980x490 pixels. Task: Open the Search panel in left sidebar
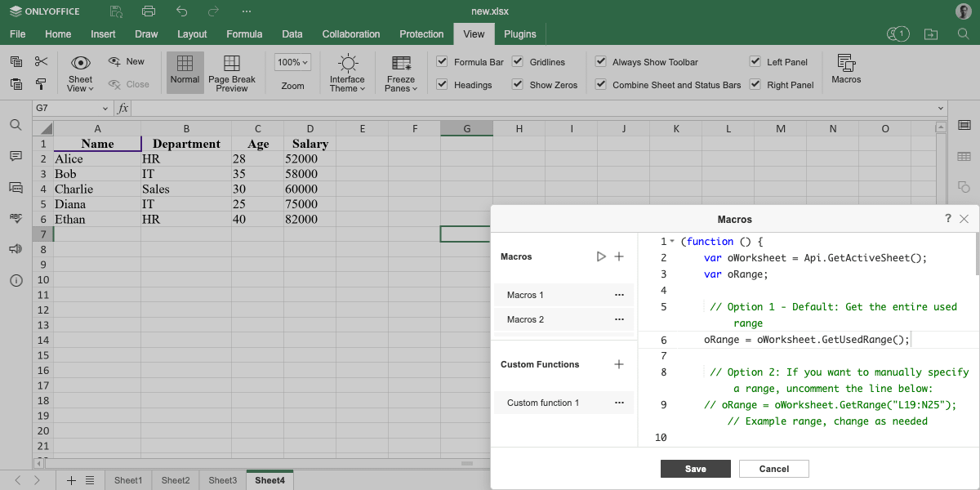[16, 125]
